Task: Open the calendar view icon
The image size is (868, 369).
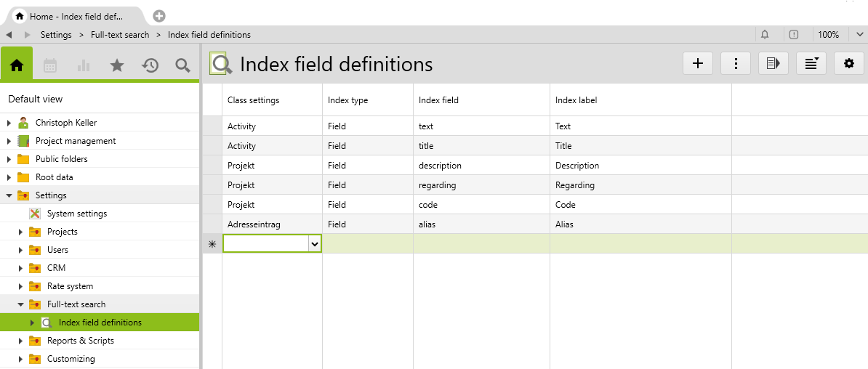Action: pyautogui.click(x=50, y=65)
